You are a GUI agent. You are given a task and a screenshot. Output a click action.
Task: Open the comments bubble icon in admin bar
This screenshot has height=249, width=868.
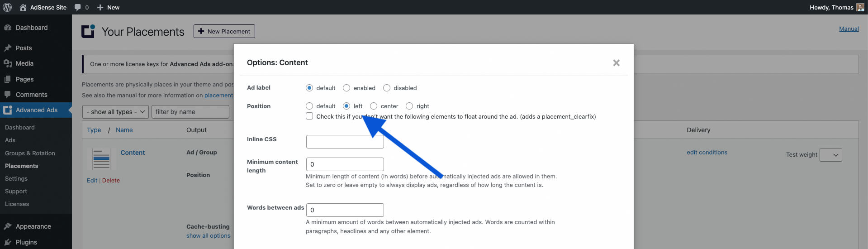(x=78, y=7)
